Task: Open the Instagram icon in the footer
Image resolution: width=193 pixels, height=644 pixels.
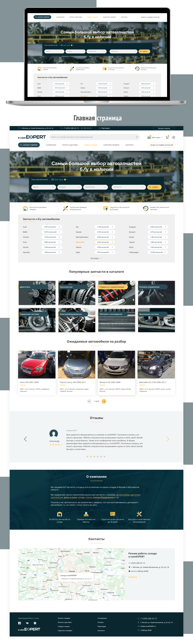Action: tap(35, 623)
